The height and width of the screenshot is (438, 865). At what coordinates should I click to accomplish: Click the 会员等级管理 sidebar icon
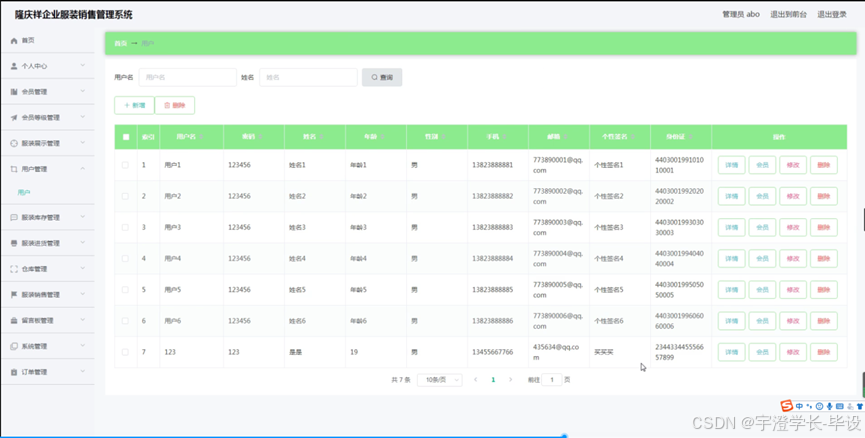coord(14,117)
